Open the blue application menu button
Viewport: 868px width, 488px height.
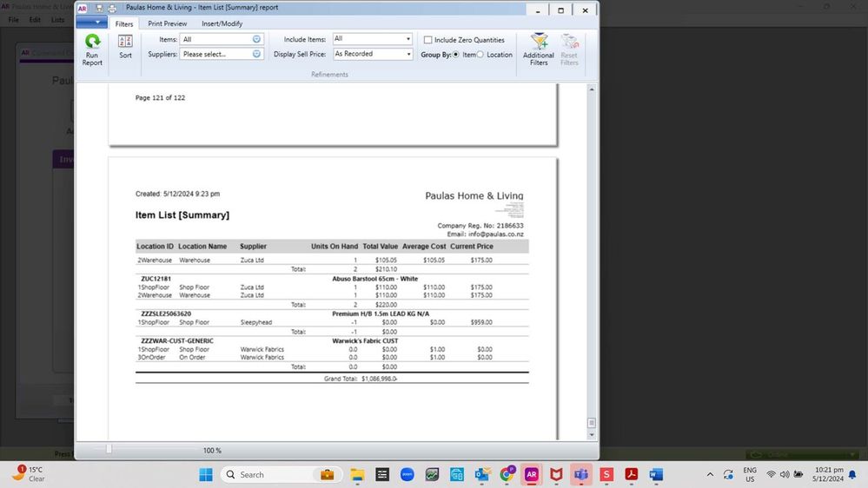point(92,23)
